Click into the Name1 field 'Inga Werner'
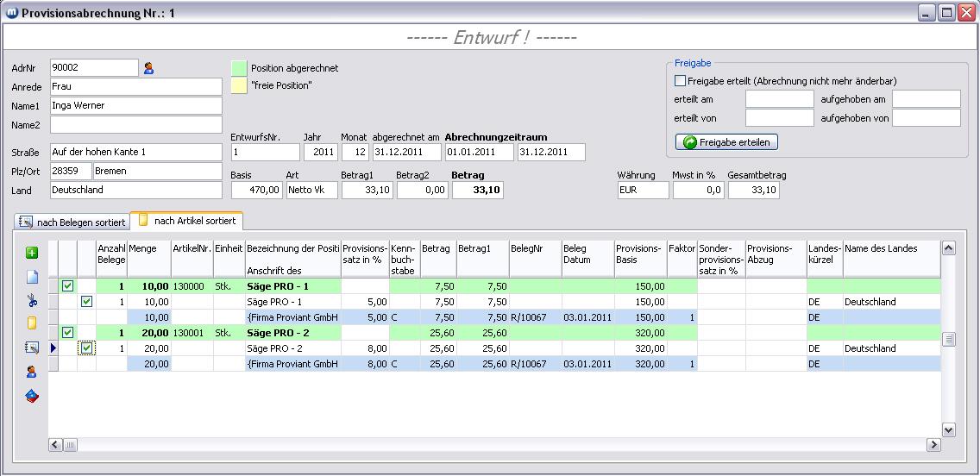Image resolution: width=980 pixels, height=476 pixels. pos(135,106)
